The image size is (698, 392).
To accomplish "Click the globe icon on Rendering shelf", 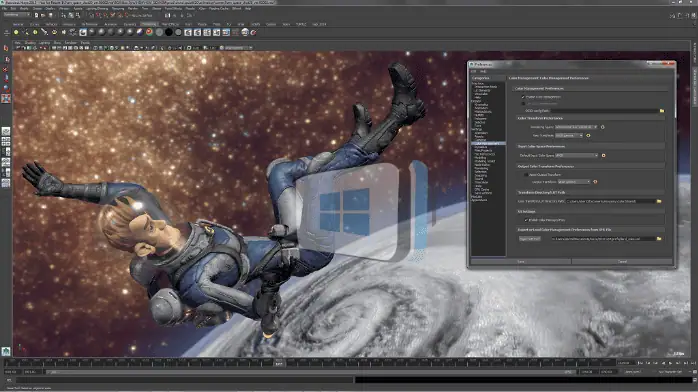I will [245, 32].
